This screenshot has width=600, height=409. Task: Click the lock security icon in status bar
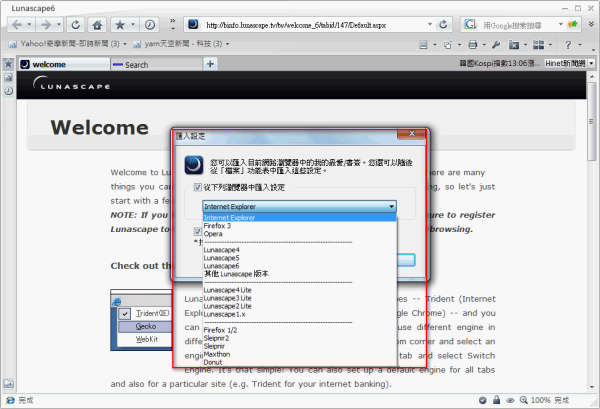click(496, 400)
